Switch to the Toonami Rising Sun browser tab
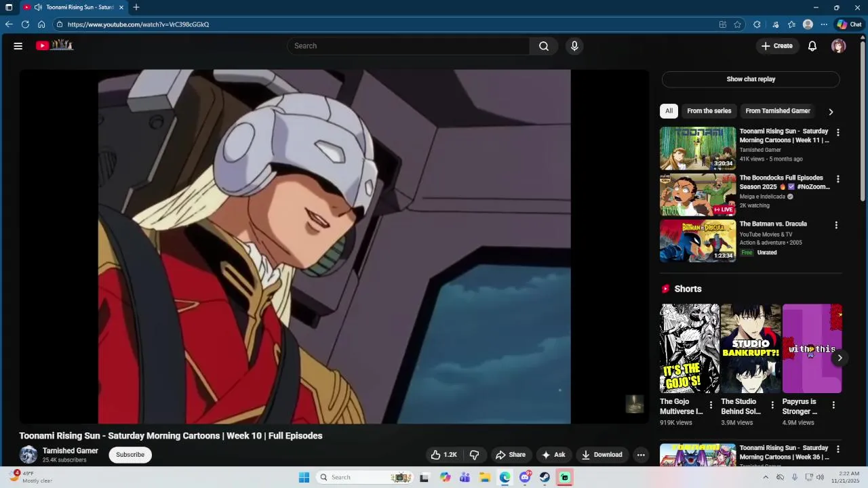This screenshot has height=488, width=868. coord(73,7)
